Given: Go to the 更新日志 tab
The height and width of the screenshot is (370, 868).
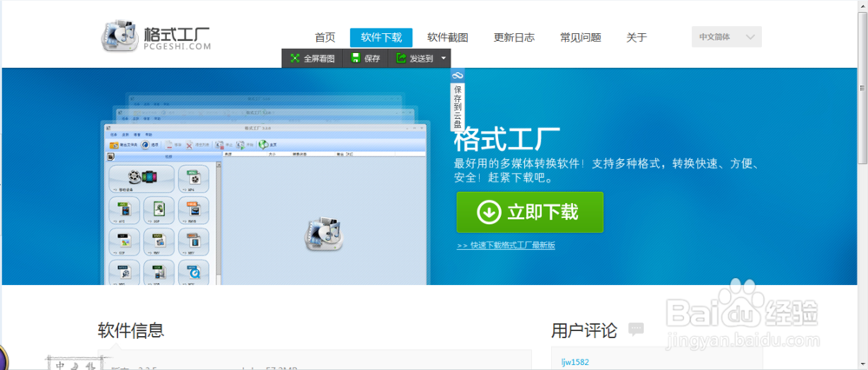Looking at the screenshot, I should pos(514,37).
